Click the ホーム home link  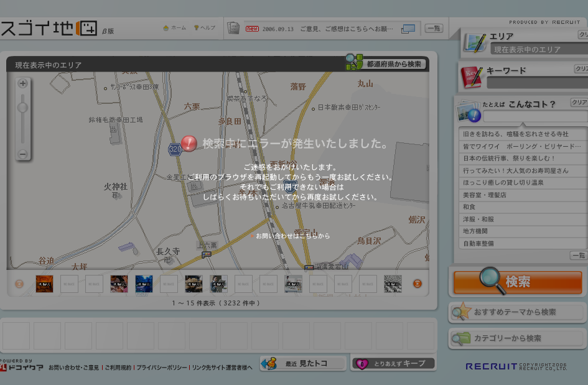pyautogui.click(x=174, y=28)
